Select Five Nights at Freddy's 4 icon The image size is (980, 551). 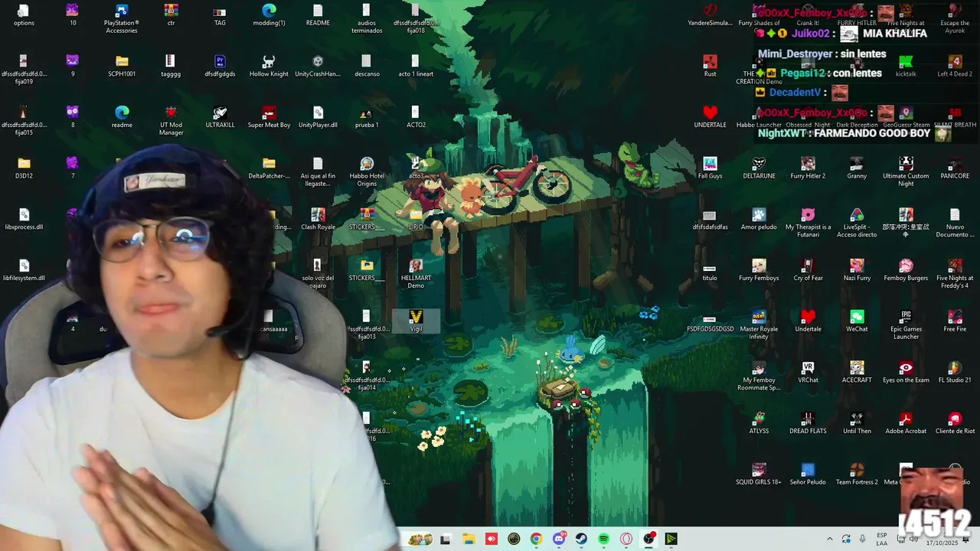coord(955,274)
